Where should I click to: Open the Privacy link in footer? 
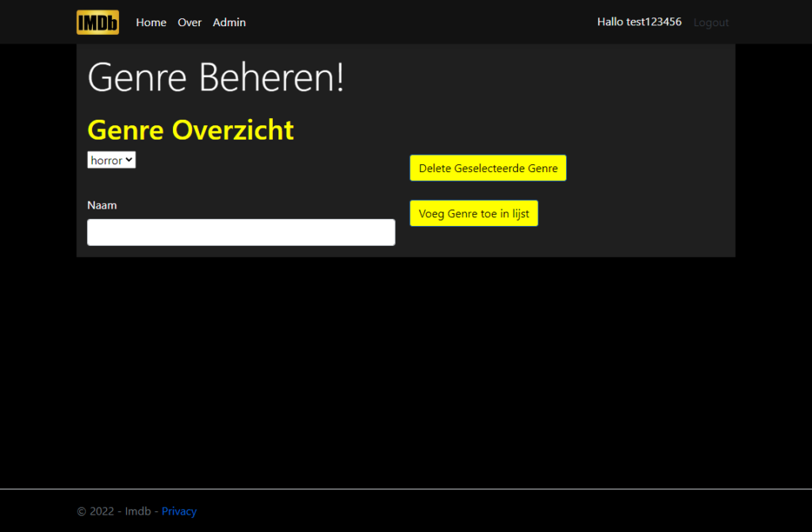tap(179, 511)
